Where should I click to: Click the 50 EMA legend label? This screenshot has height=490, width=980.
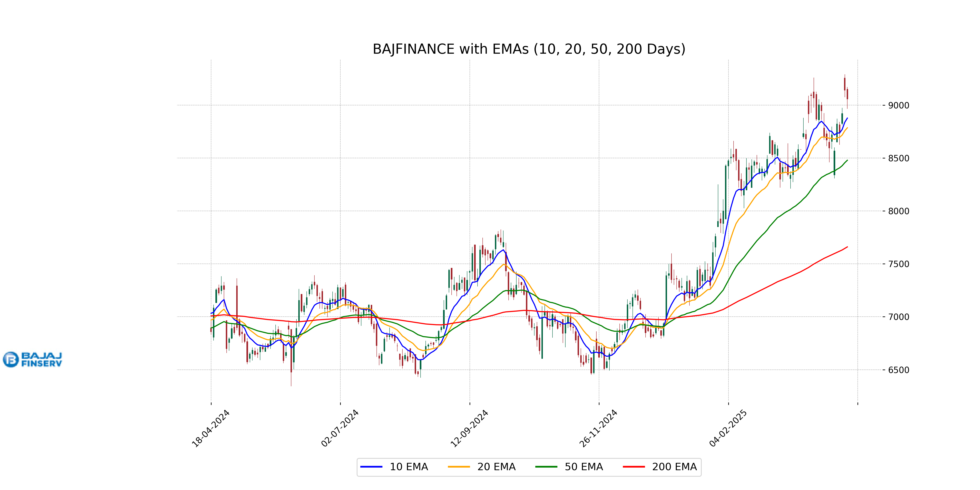click(584, 467)
